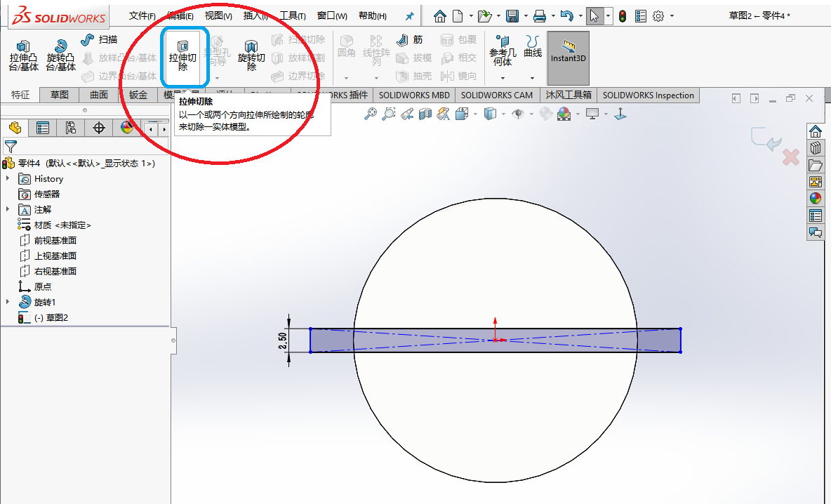Open the dropdown arrow next to Options gear
Viewport: 831px width, 504px height.
672,16
